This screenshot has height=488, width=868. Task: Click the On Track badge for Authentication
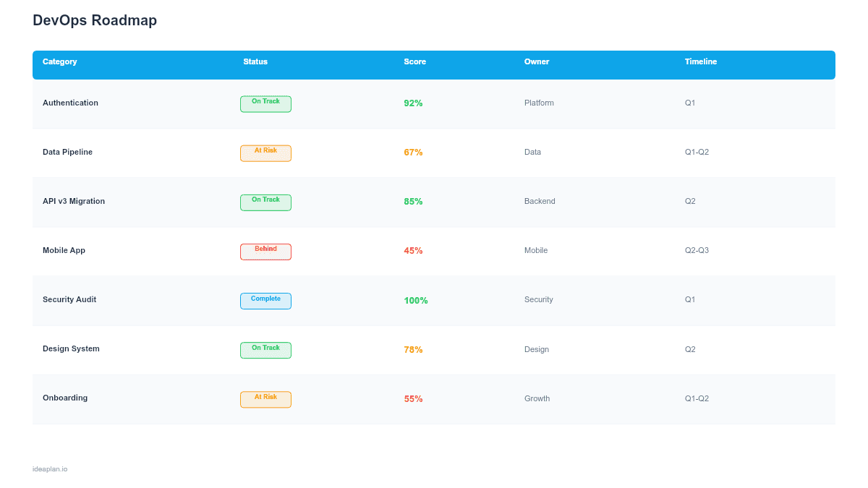tap(265, 104)
